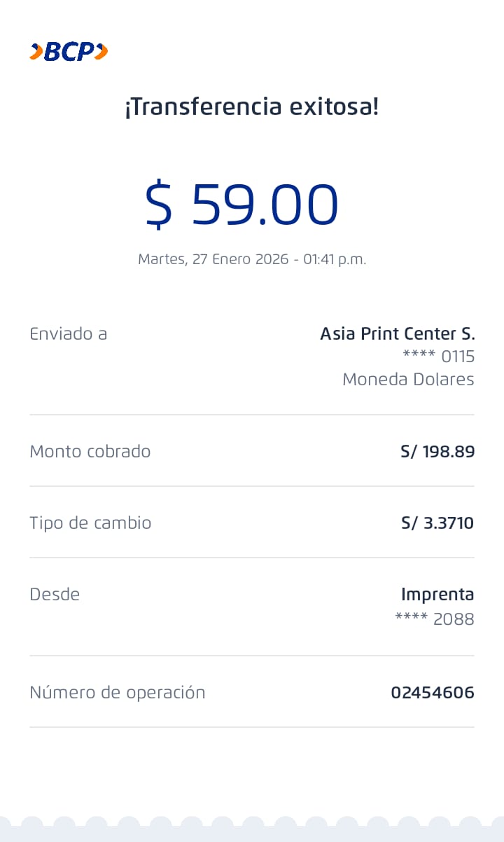Click the $ 59.00 transfer amount
Image resolution: width=504 pixels, height=842 pixels.
point(241,205)
